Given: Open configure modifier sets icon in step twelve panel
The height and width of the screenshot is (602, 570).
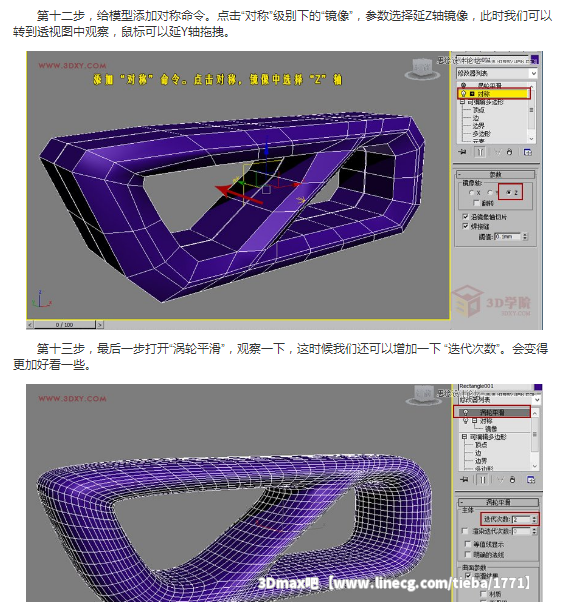Looking at the screenshot, I should click(x=528, y=152).
